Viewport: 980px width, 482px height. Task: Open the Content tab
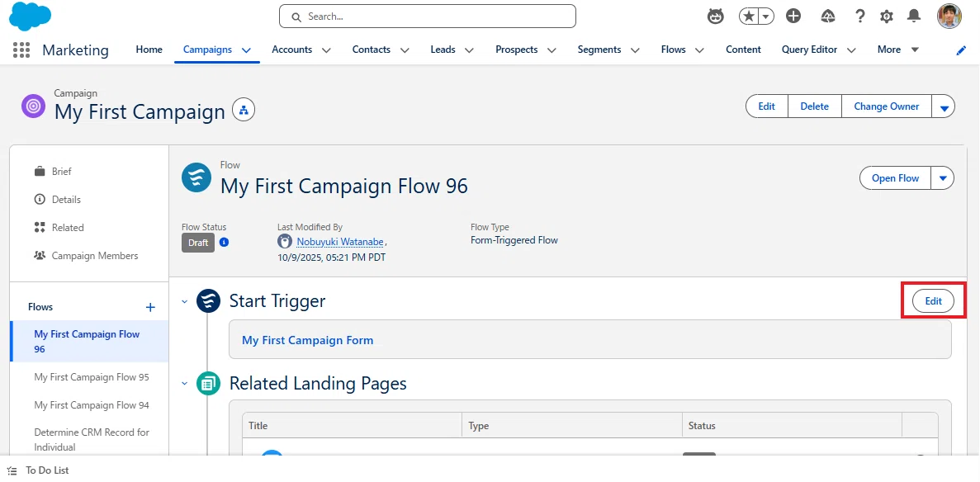coord(743,50)
